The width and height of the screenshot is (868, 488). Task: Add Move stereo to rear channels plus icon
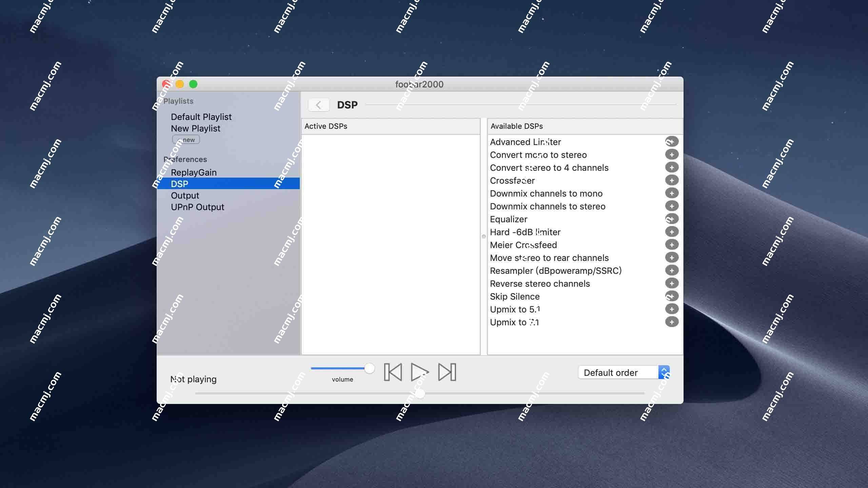(x=672, y=258)
